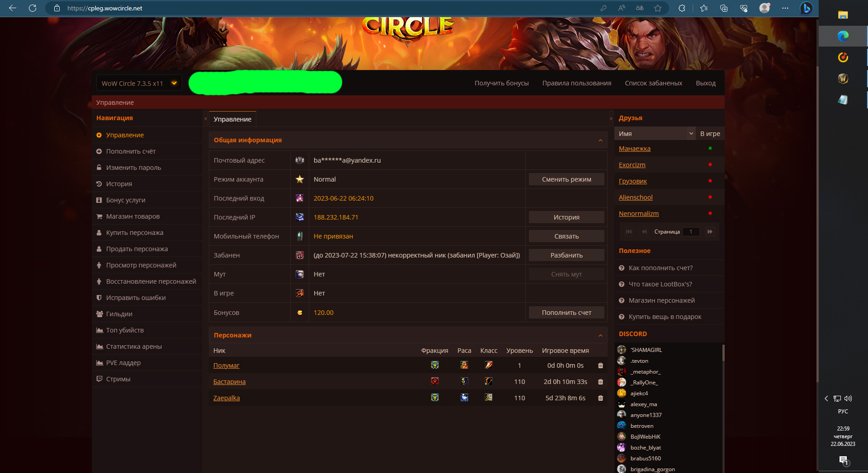Screen dimensions: 868x473
Task: Delete character Полумаг with trash icon
Action: click(x=600, y=365)
